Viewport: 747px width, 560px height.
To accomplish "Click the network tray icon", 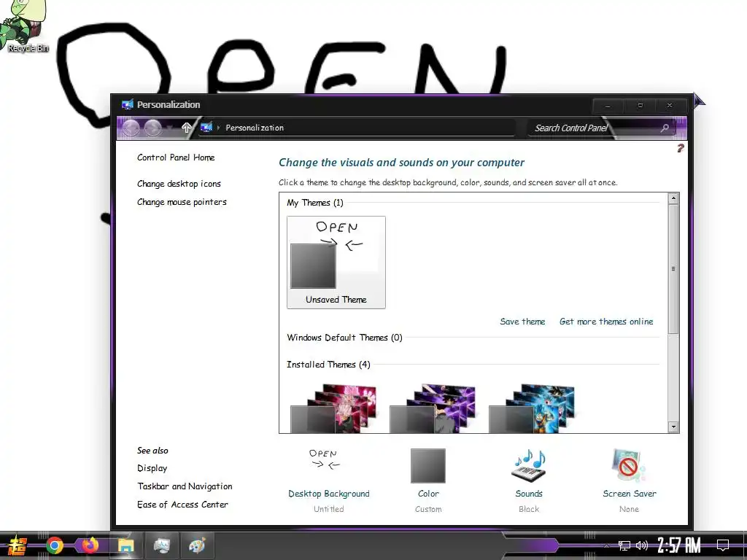I will pos(624,545).
